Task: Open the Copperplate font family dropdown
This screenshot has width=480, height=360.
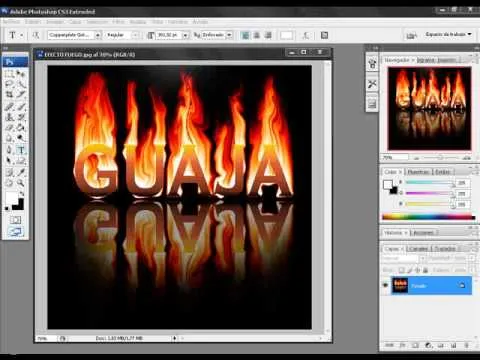Action: pos(98,35)
